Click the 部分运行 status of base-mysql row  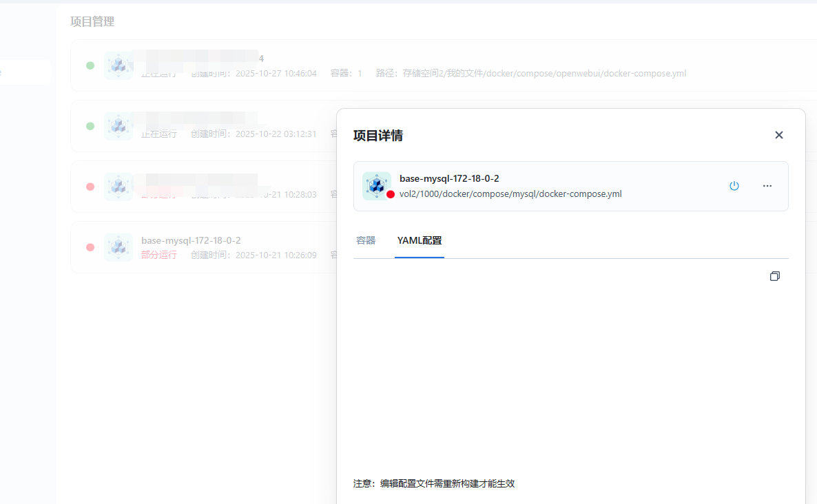pyautogui.click(x=159, y=255)
